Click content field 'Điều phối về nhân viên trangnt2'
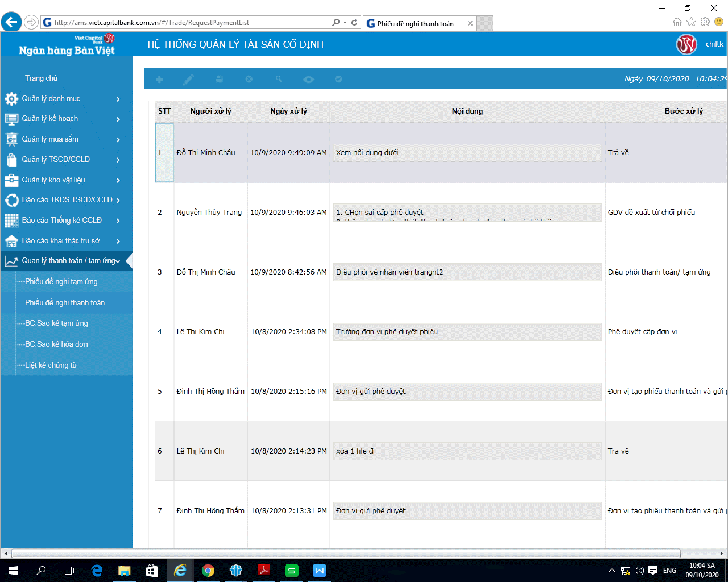The width and height of the screenshot is (728, 582). click(x=468, y=272)
